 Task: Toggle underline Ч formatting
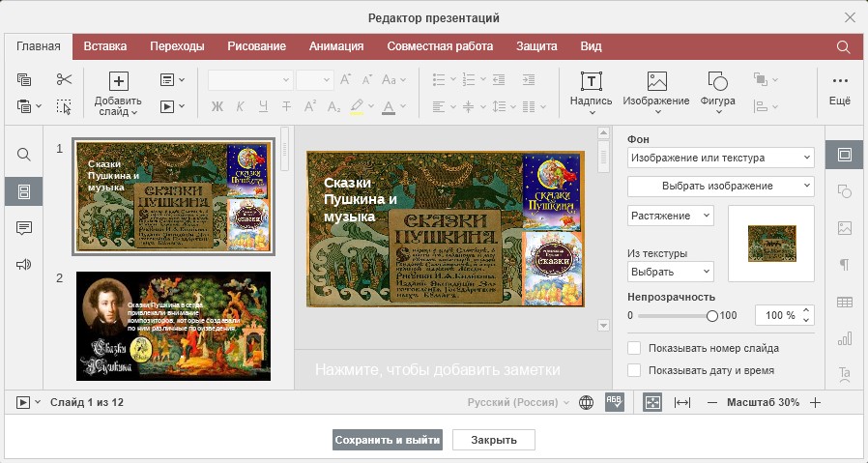pyautogui.click(x=264, y=106)
